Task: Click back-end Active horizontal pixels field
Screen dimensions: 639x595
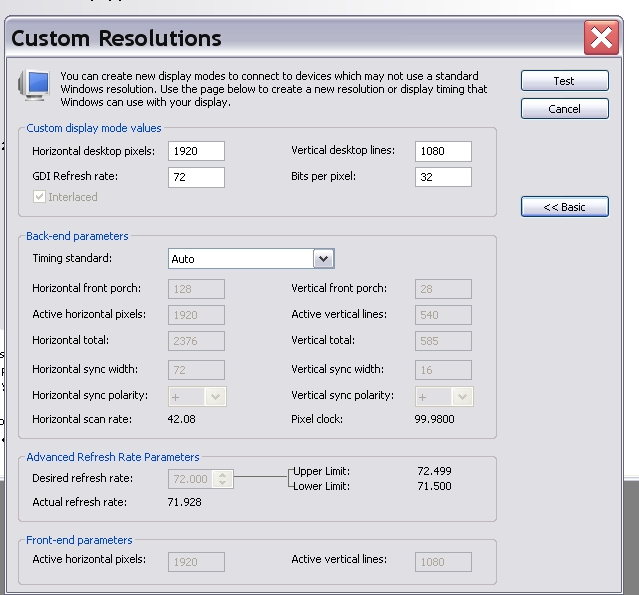Action: 196,315
